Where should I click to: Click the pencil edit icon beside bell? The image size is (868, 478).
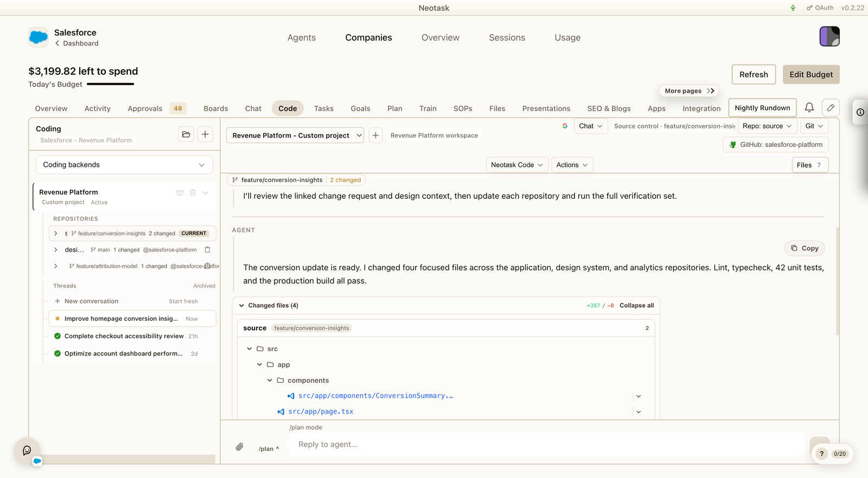[x=831, y=108]
